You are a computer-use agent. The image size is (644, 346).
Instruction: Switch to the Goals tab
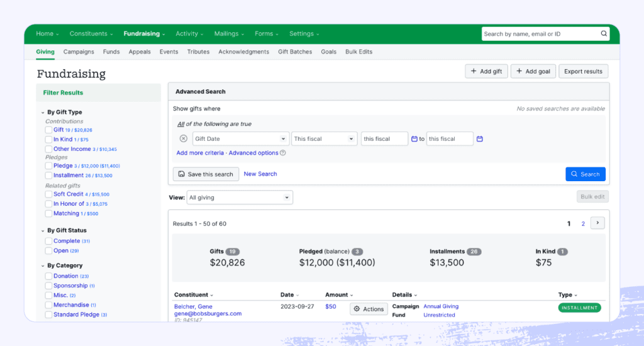[328, 52]
